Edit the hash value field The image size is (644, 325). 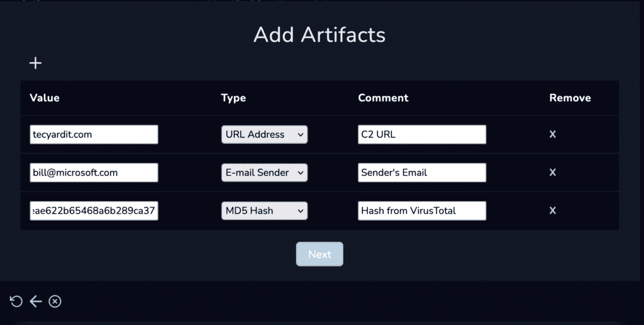point(94,211)
